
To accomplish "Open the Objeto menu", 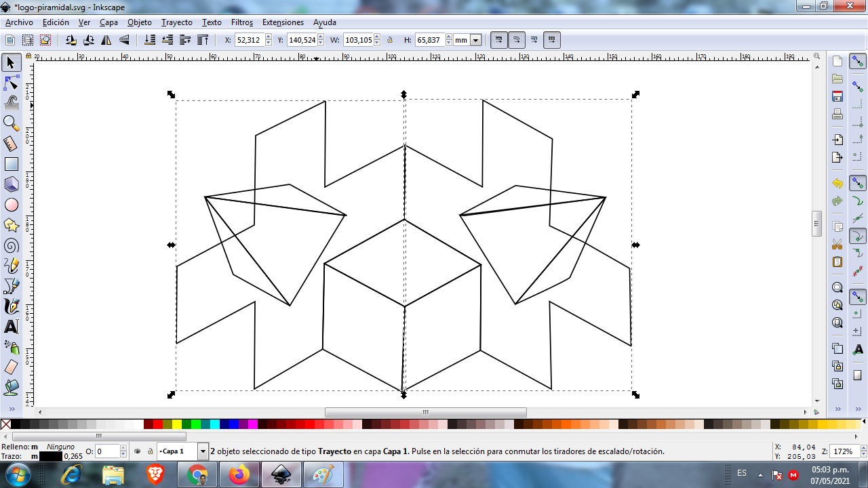I will pyautogui.click(x=140, y=22).
